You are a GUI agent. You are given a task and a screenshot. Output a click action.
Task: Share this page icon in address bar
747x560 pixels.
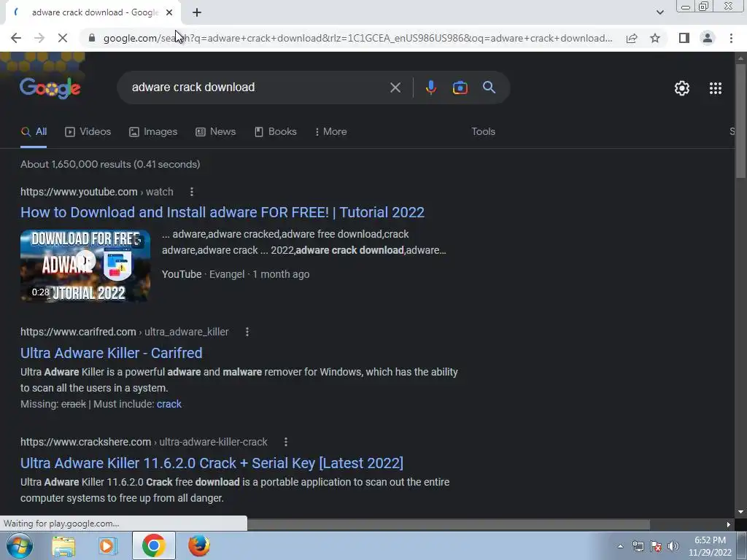(x=632, y=38)
